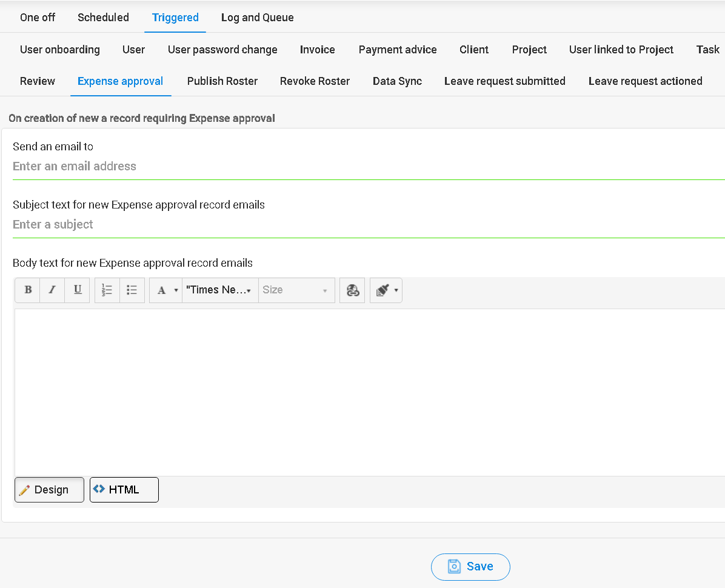Viewport: 725px width, 588px height.
Task: Switch the editor to HTML mode
Action: pos(124,490)
